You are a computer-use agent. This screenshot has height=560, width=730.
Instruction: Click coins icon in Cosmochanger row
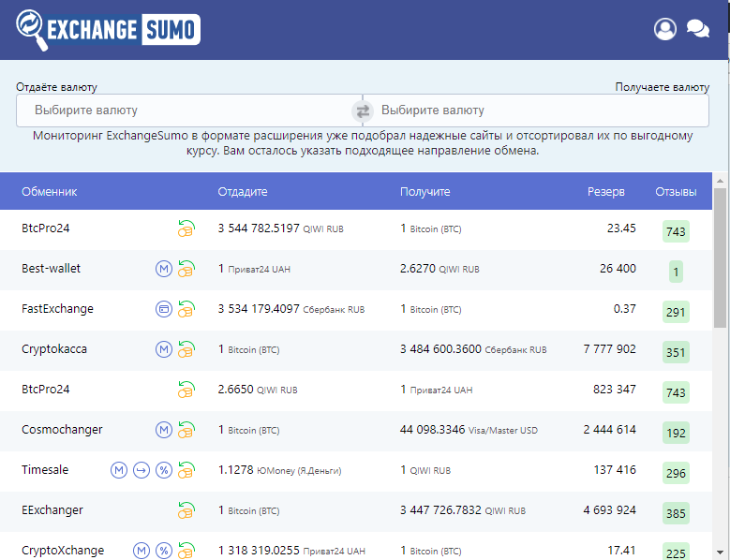(x=186, y=430)
